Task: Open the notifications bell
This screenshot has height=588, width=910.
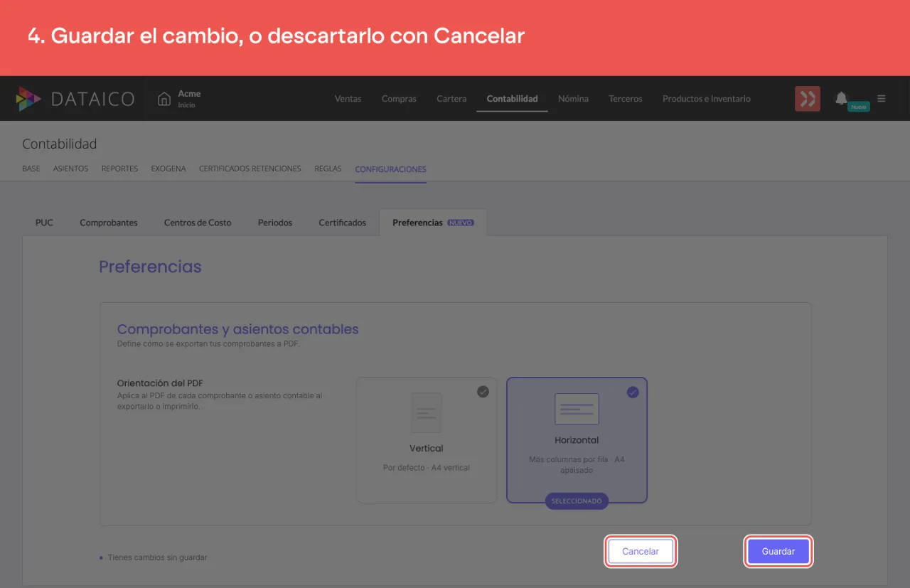Action: [x=841, y=98]
